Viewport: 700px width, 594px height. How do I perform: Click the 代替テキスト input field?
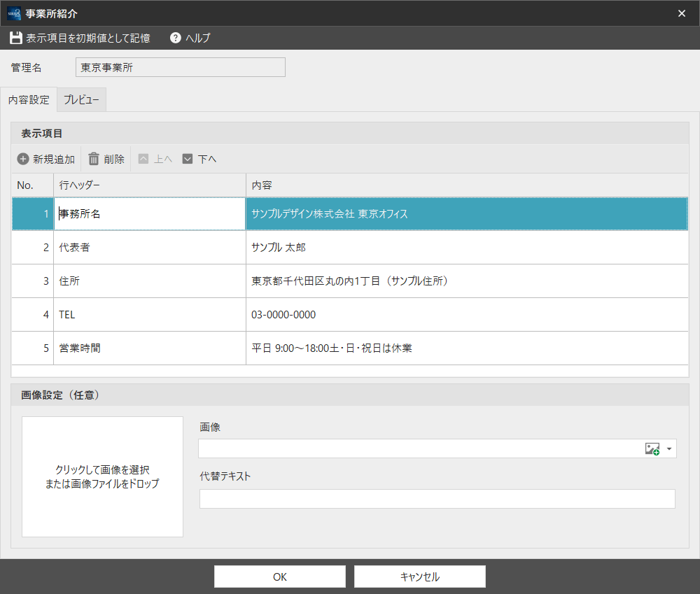(x=437, y=499)
